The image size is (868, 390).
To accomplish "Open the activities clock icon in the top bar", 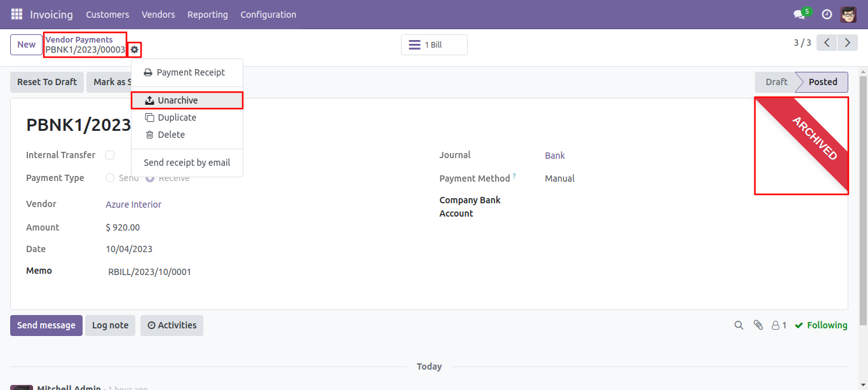I will 827,14.
